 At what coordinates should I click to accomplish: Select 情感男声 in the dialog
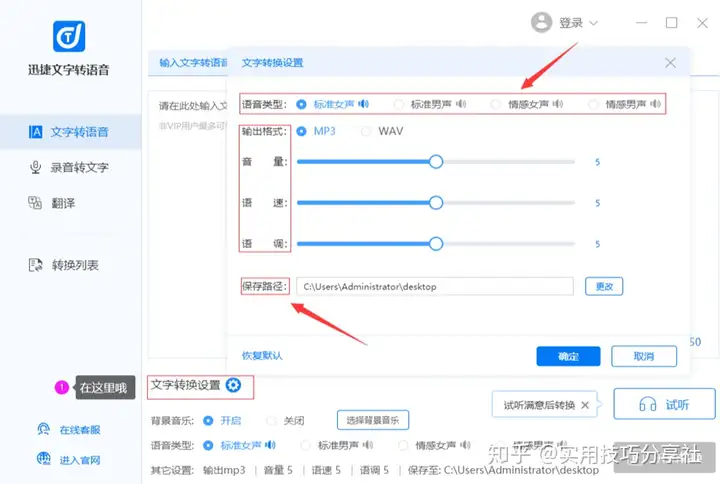593,104
